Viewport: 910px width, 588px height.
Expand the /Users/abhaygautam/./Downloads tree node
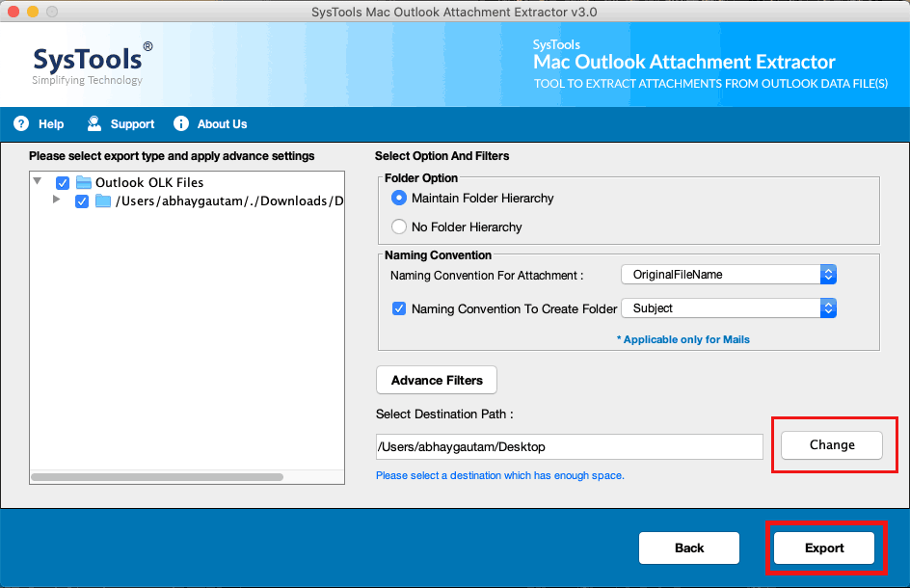tap(56, 200)
